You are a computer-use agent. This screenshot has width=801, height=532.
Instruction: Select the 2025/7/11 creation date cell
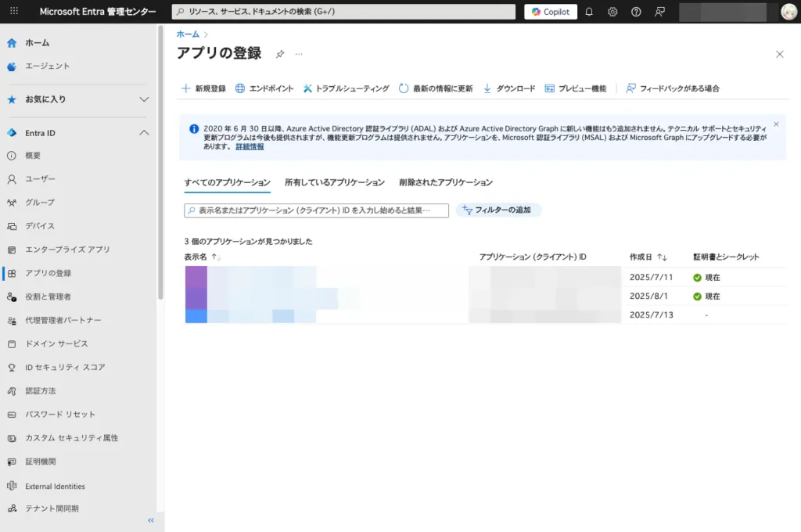click(x=652, y=278)
